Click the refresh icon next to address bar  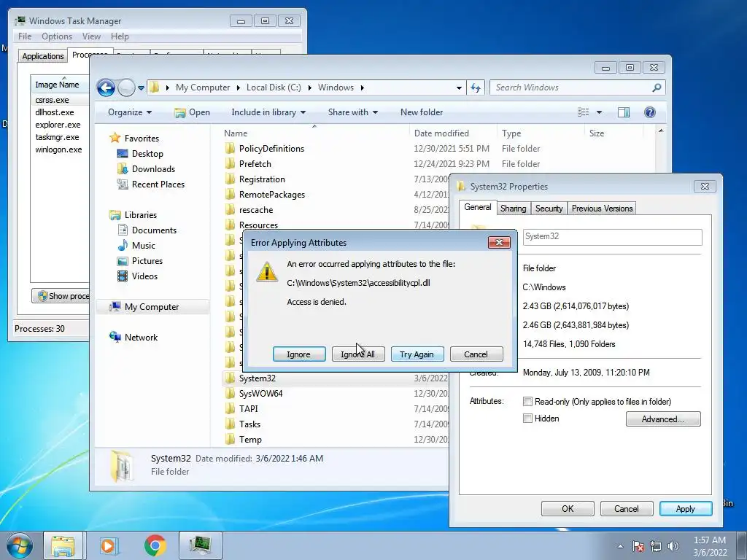pyautogui.click(x=476, y=87)
